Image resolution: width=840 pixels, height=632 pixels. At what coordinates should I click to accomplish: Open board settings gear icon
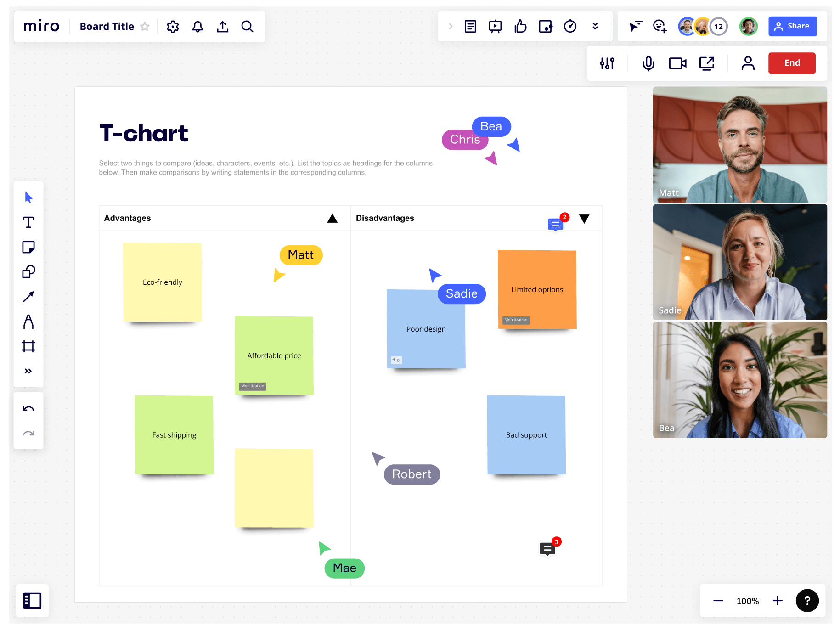tap(173, 27)
